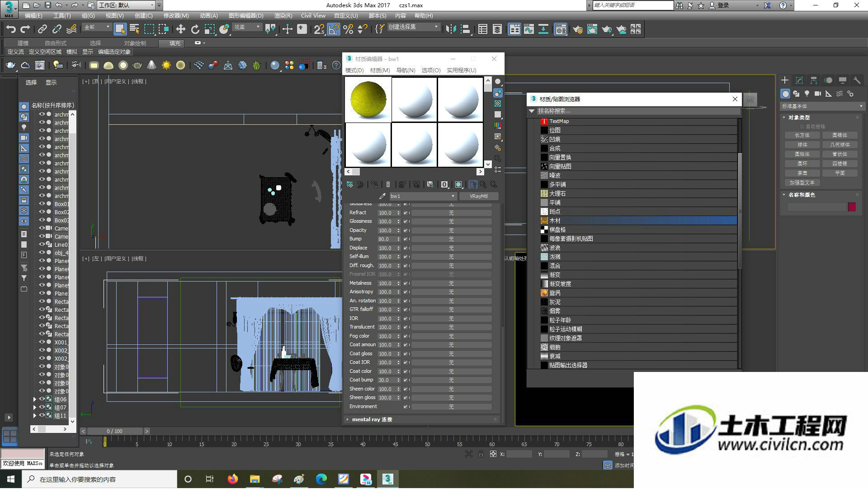The width and height of the screenshot is (868, 489).
Task: Open 材质(M) menu in material editor
Action: tap(380, 71)
